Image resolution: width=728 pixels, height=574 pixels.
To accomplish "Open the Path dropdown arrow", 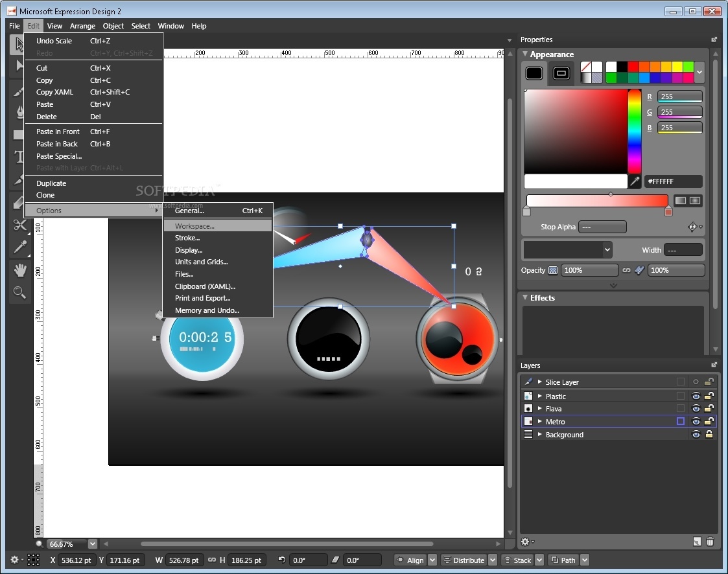I will pos(585,560).
